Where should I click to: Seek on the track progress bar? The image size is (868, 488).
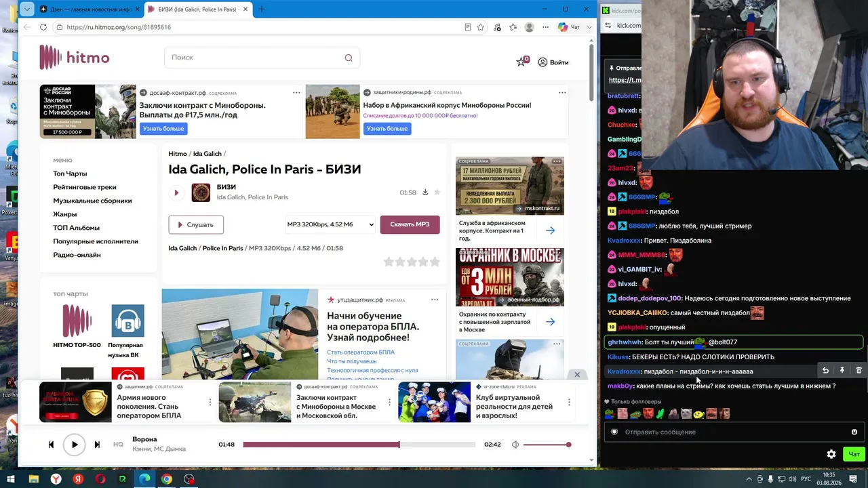point(359,445)
